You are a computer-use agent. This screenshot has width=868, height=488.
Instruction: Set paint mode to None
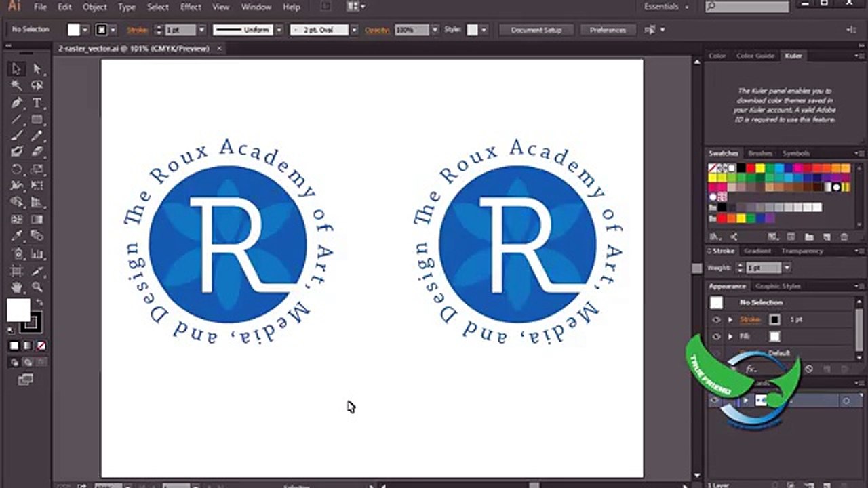(41, 346)
